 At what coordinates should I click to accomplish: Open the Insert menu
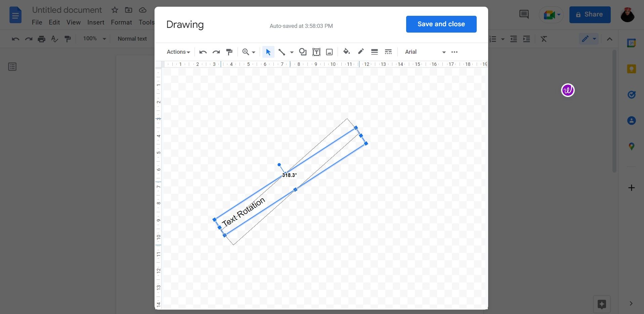tap(96, 23)
